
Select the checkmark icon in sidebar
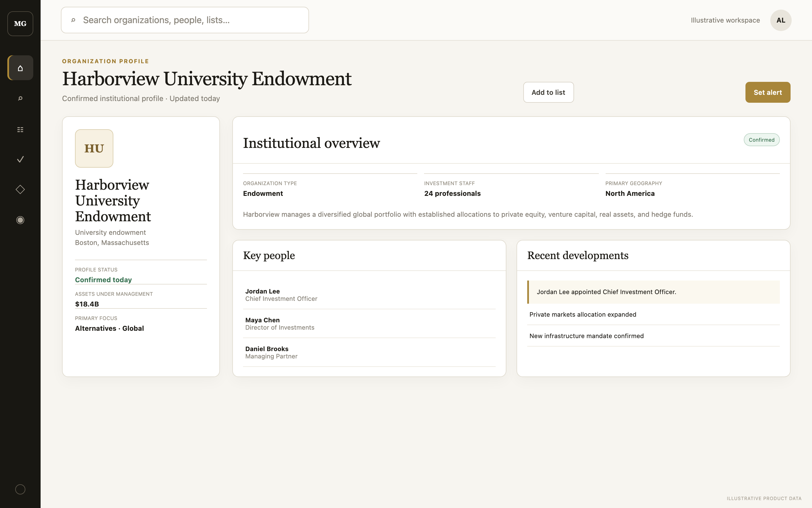point(20,159)
